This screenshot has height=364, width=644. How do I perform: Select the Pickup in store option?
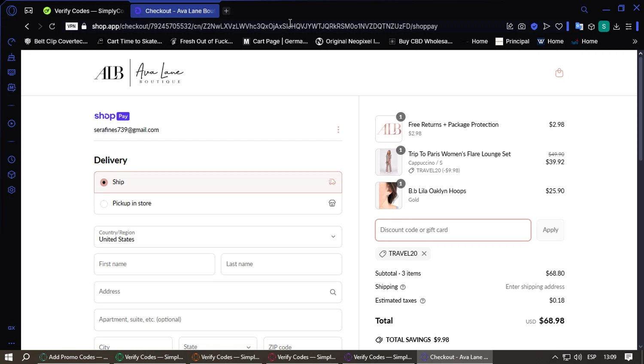[218, 203]
